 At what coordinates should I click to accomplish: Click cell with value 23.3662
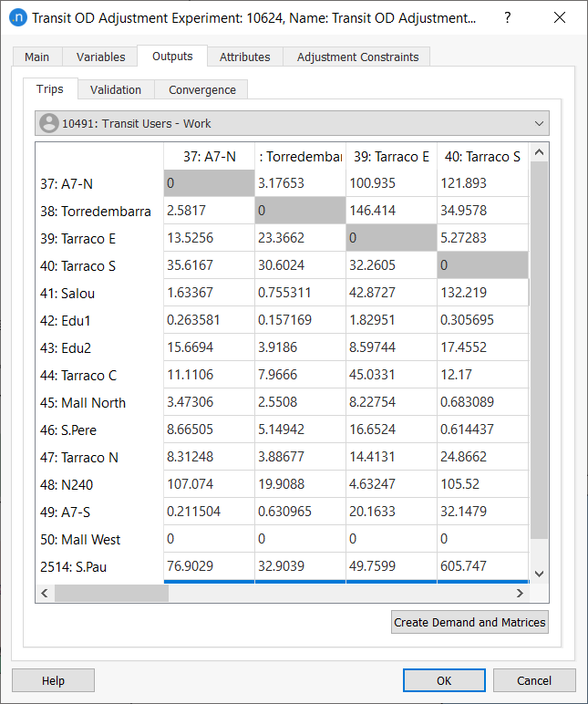[300, 238]
